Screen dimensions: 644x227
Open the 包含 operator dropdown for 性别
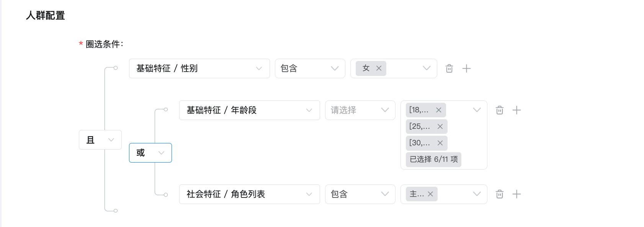[x=310, y=69]
